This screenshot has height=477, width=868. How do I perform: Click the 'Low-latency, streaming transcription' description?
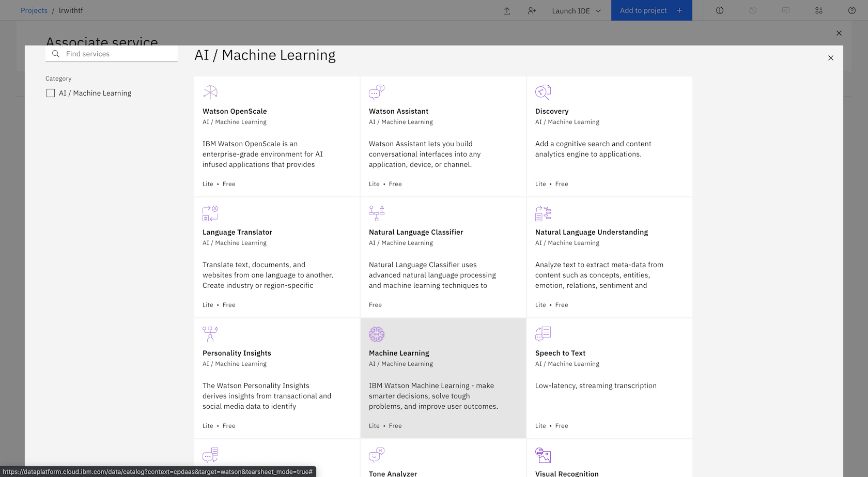point(596,386)
